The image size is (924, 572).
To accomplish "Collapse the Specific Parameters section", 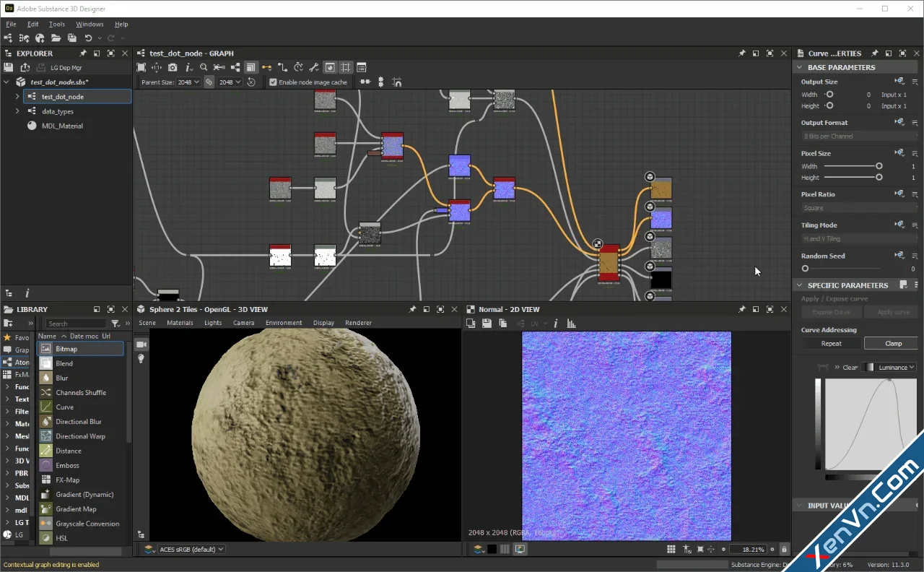I will 800,285.
